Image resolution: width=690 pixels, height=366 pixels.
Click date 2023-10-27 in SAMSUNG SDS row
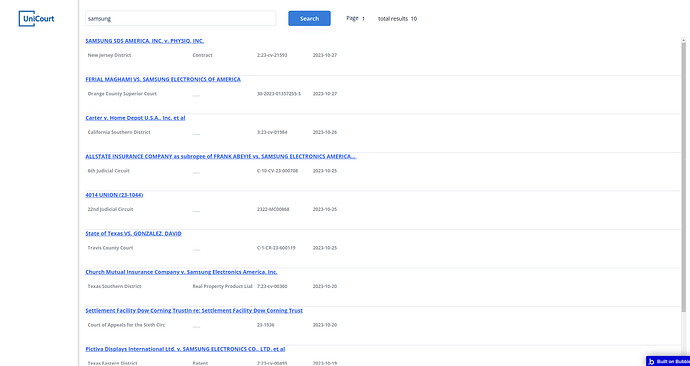coord(325,55)
